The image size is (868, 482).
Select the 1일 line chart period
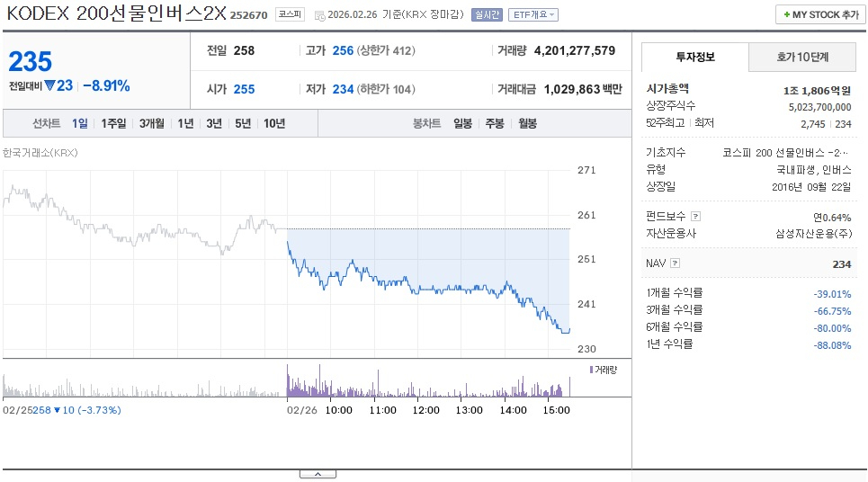coord(80,123)
